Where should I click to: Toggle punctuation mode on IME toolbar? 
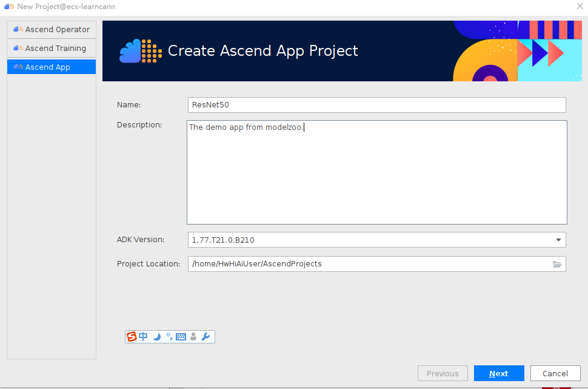click(x=169, y=337)
